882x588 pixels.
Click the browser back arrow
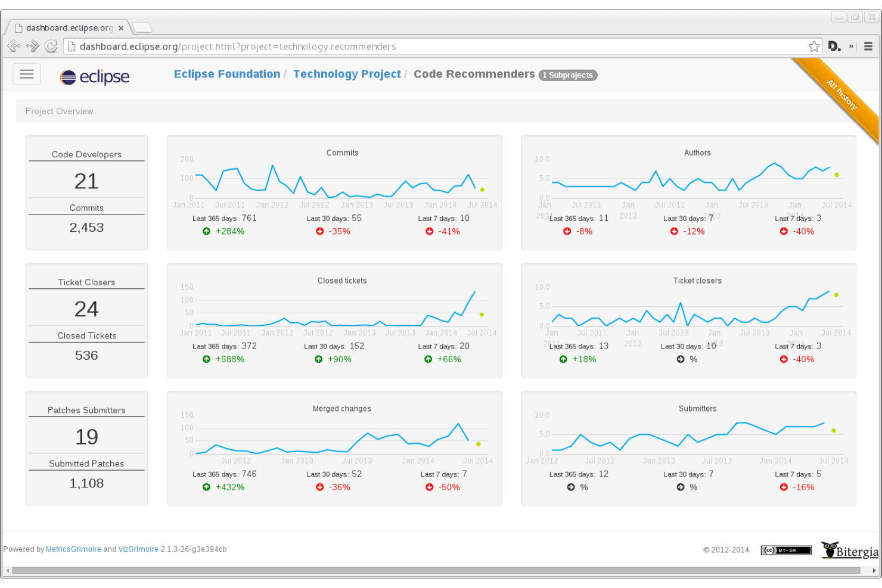[14, 46]
